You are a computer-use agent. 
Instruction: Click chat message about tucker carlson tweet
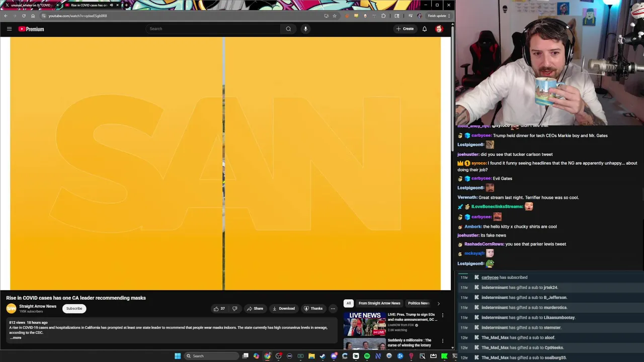click(517, 154)
